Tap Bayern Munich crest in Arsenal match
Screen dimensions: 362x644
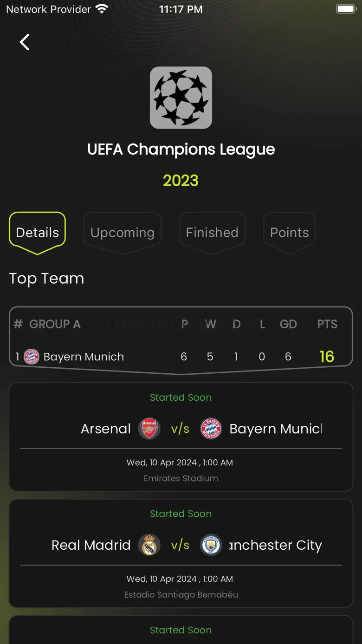tap(211, 429)
